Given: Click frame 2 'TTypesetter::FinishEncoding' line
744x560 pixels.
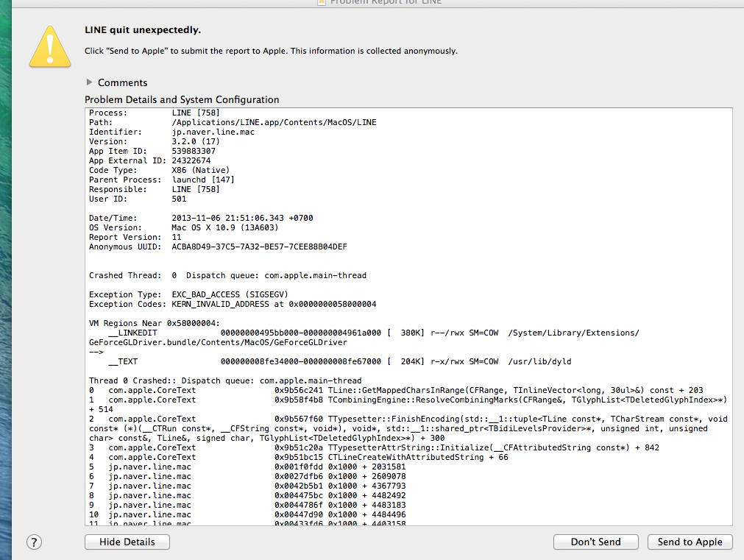Looking at the screenshot, I should 408,419.
